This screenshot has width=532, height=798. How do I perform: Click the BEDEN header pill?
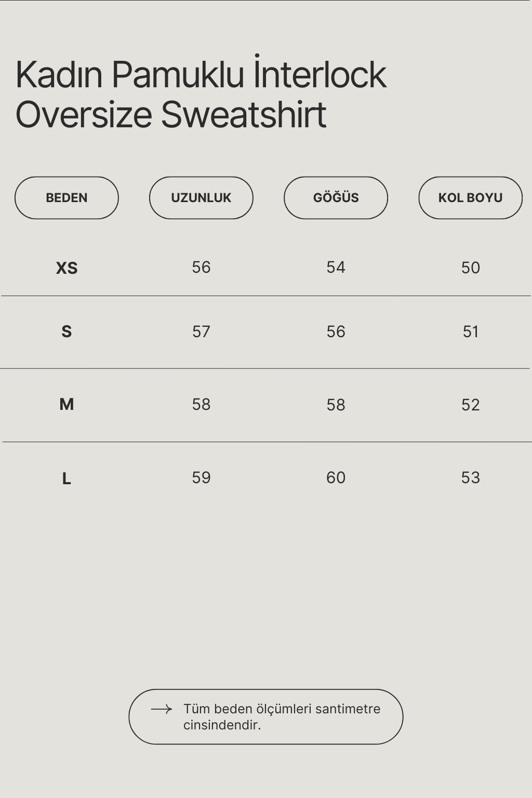point(66,198)
